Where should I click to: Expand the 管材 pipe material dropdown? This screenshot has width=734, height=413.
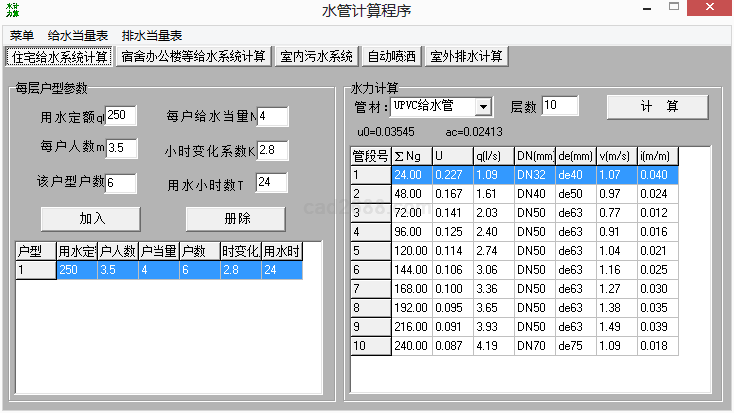(484, 106)
